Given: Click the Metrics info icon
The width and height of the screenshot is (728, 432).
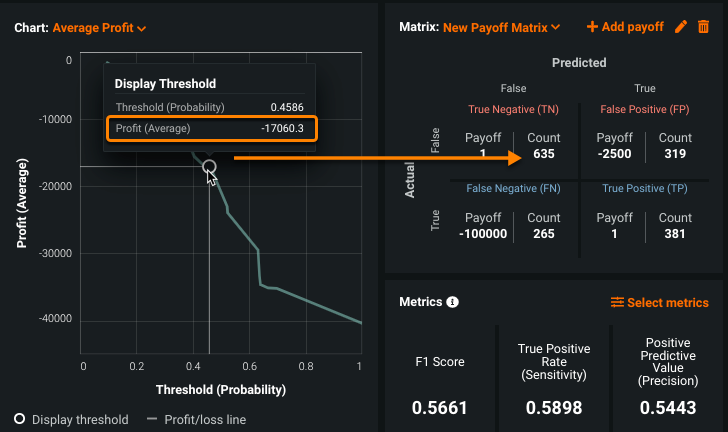Looking at the screenshot, I should click(453, 302).
